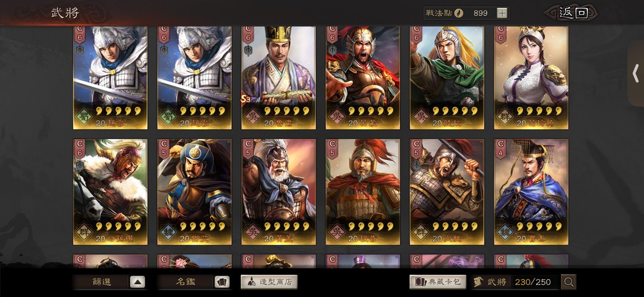This screenshot has height=297, width=644.
Task: Open the 典藏卡包 card pack button
Action: click(x=438, y=282)
